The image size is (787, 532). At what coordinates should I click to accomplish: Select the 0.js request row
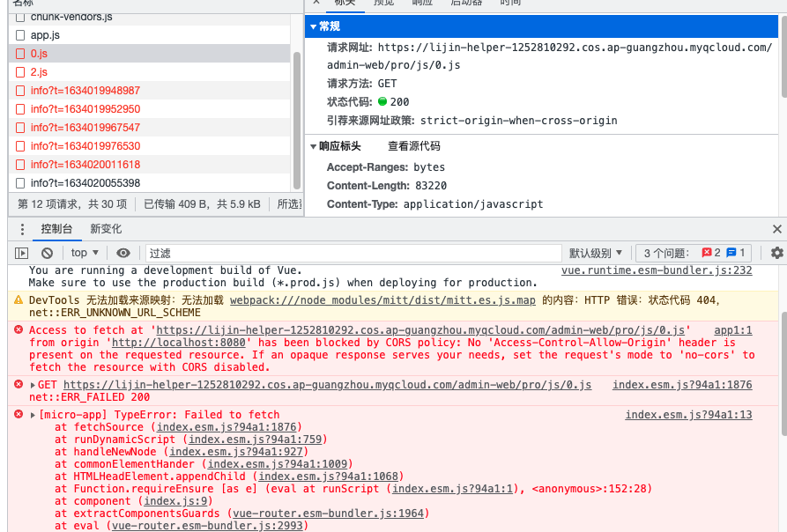pyautogui.click(x=149, y=54)
